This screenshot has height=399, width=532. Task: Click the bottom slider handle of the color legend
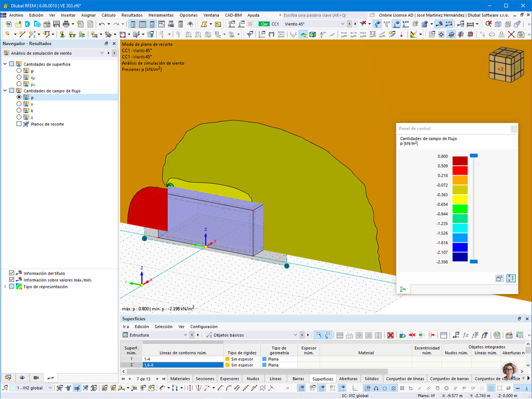(x=474, y=262)
